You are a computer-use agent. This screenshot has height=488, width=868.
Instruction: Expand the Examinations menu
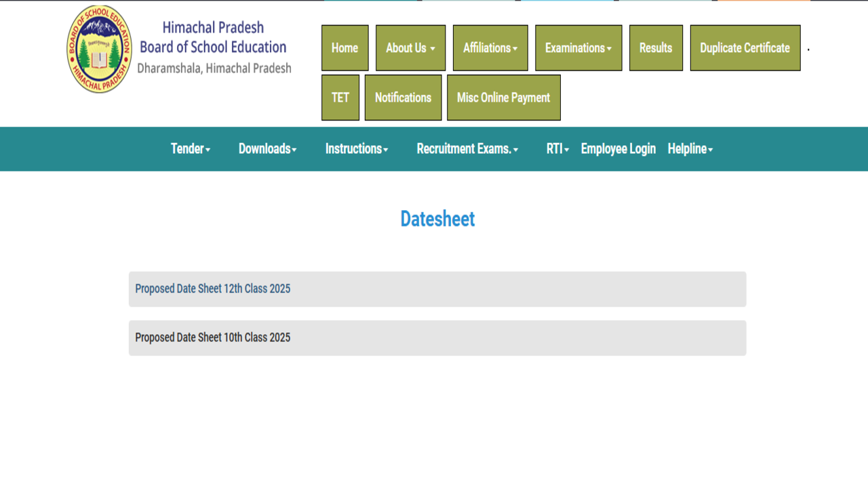(578, 48)
